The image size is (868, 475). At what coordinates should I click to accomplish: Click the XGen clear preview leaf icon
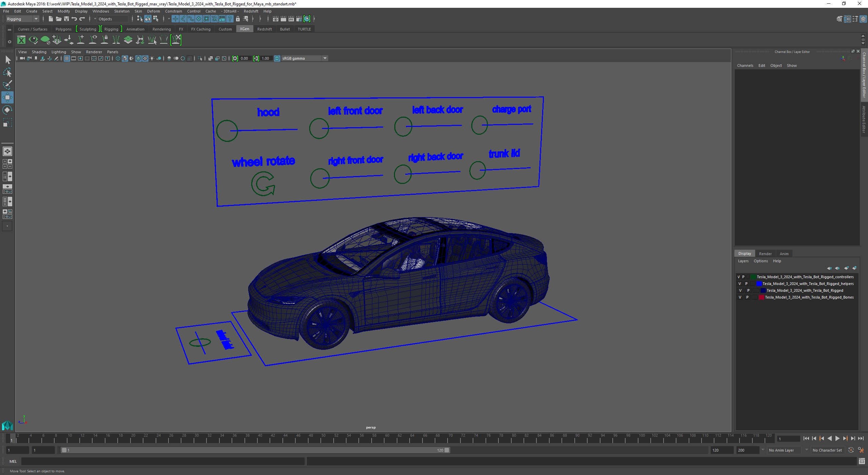tap(45, 40)
